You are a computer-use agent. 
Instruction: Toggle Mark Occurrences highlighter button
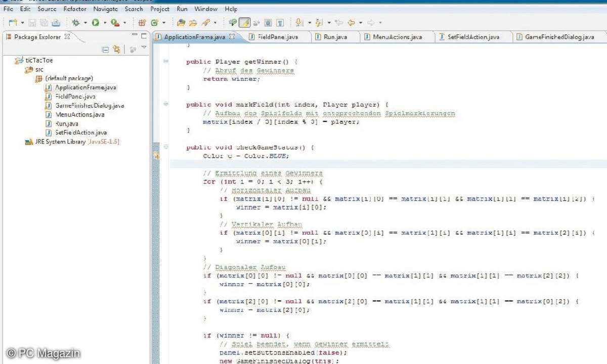[x=244, y=23]
